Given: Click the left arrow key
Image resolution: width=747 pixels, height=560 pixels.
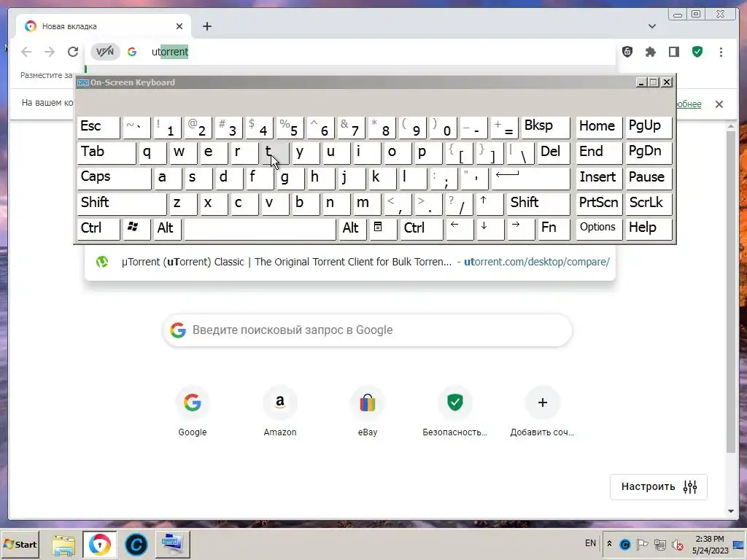Looking at the screenshot, I should 460,229.
